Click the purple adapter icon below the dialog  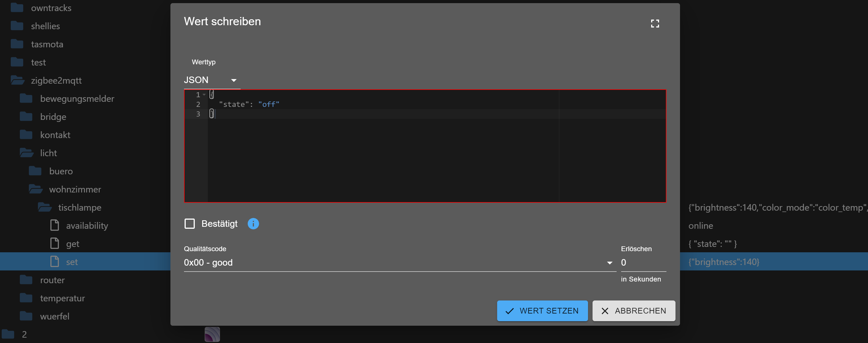click(212, 334)
